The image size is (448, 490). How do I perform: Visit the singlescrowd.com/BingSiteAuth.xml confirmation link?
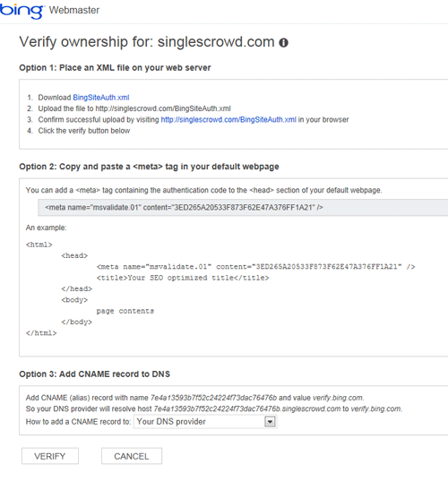(228, 120)
